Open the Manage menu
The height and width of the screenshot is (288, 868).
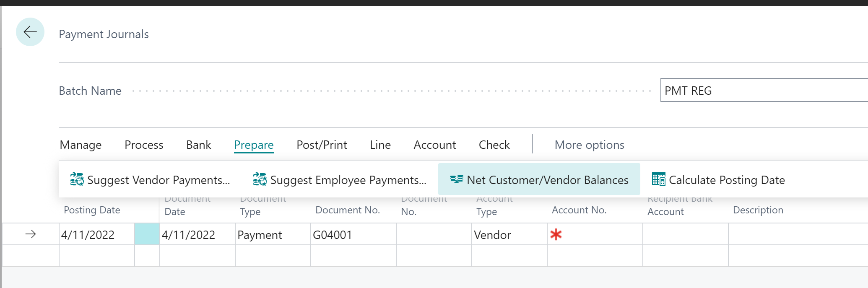click(x=81, y=145)
